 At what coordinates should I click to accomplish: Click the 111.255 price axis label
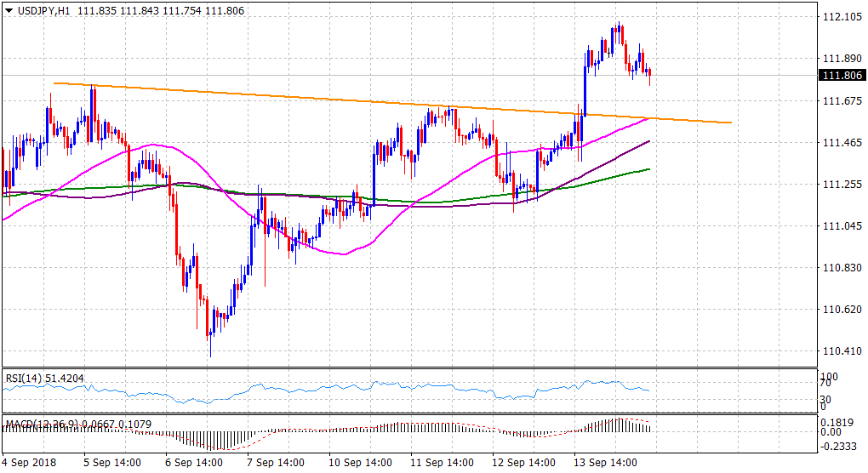click(x=842, y=185)
